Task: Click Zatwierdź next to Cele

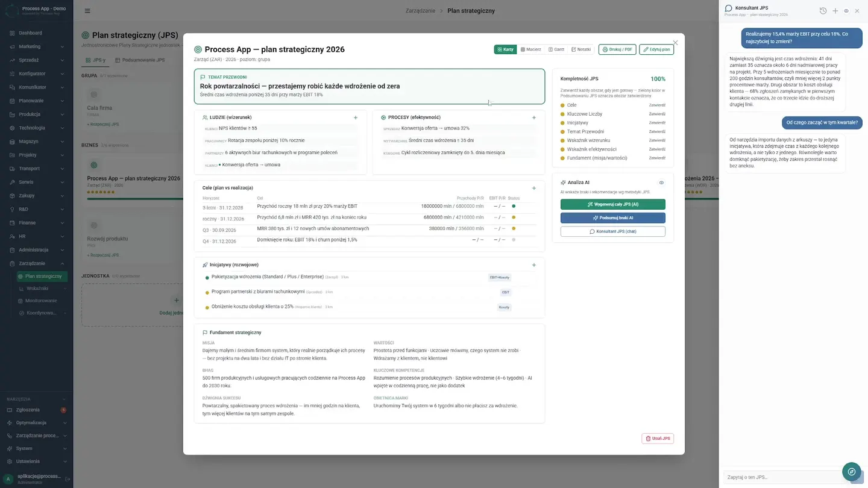Action: [x=657, y=105]
